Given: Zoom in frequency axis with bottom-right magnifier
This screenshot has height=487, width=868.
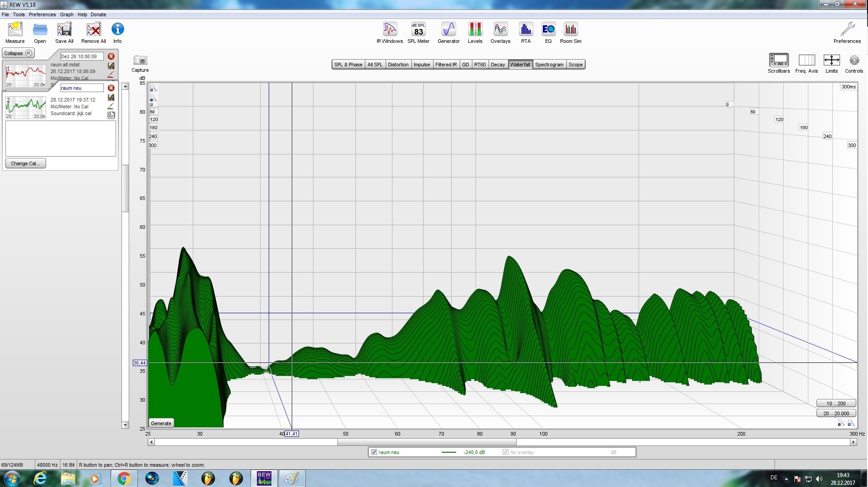Looking at the screenshot, I should (x=851, y=423).
